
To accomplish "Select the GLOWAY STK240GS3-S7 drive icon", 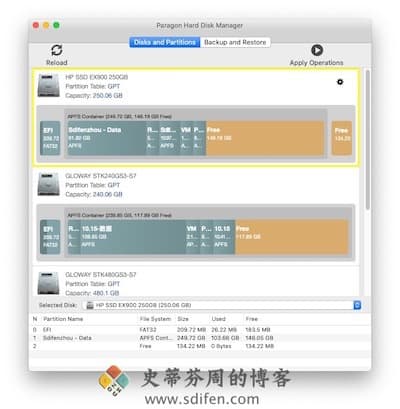I will click(x=48, y=184).
